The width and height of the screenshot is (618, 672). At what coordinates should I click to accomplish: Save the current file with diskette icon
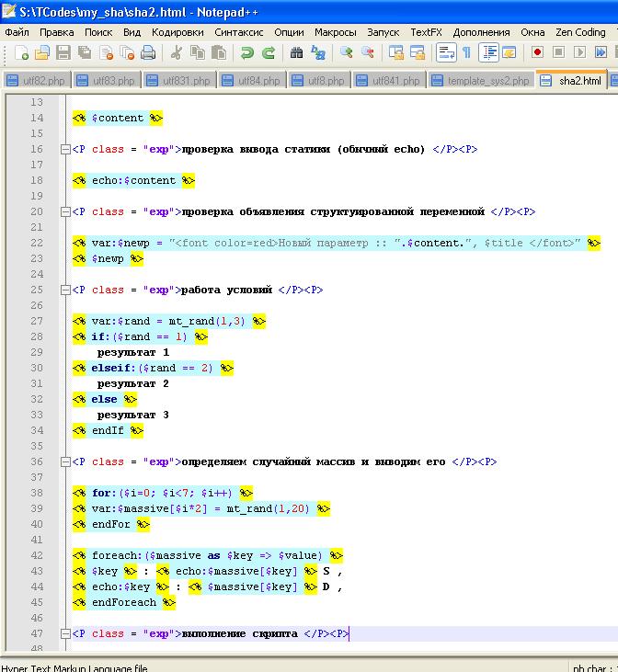click(63, 52)
